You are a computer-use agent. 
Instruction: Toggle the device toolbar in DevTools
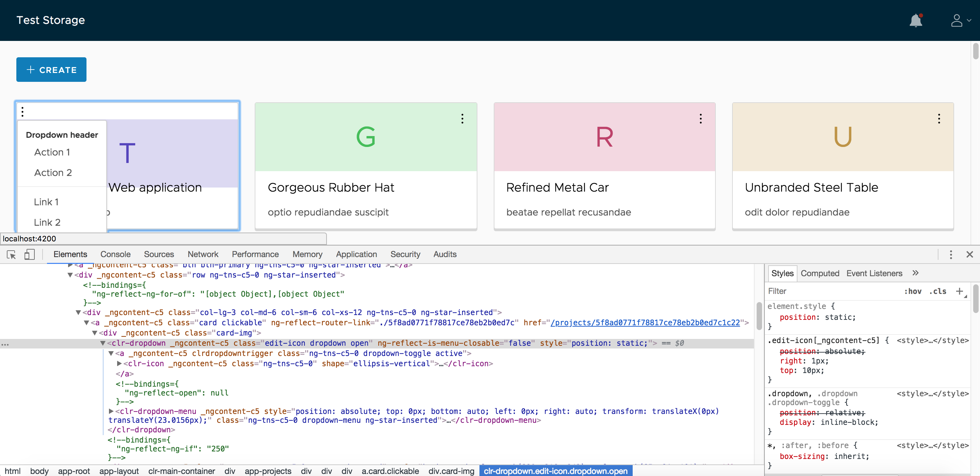point(30,254)
